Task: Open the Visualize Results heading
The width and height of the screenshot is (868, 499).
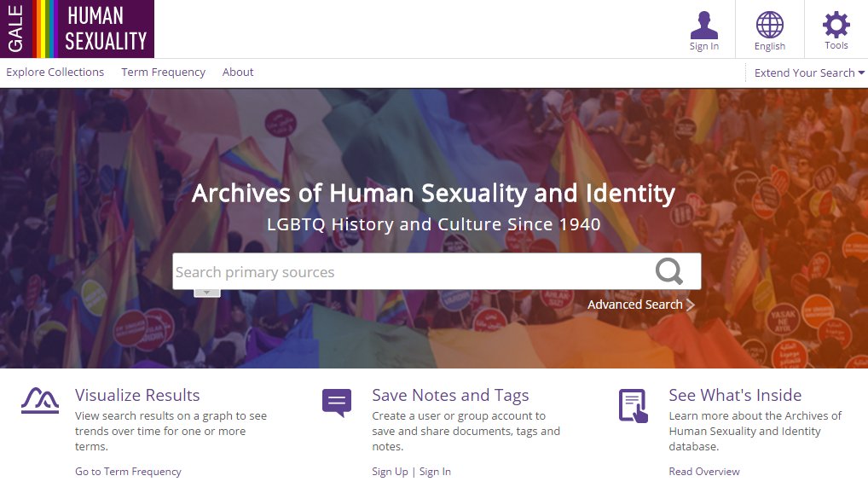Action: pyautogui.click(x=137, y=395)
